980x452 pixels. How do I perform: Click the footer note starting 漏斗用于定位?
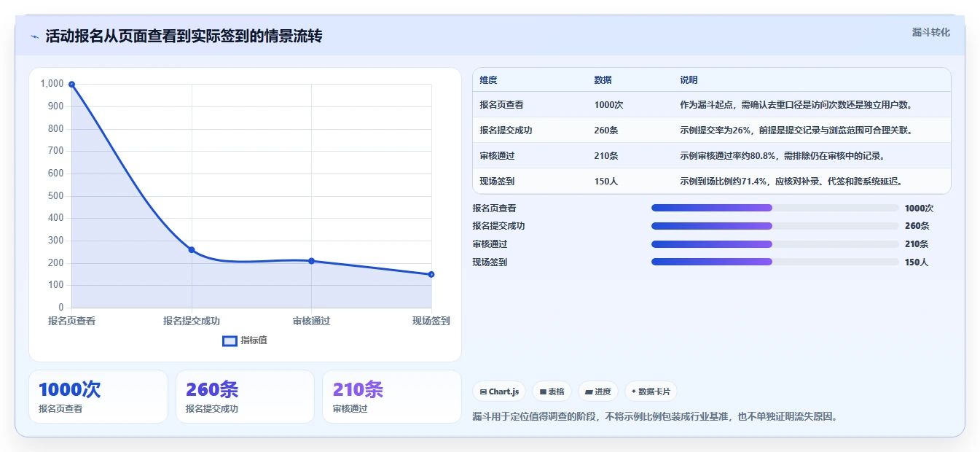pos(655,417)
